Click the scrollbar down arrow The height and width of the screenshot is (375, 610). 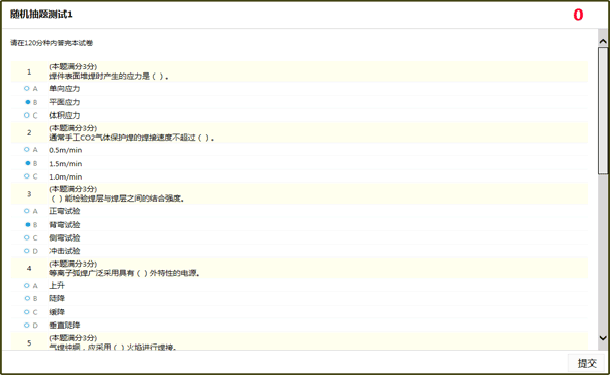[603, 338]
